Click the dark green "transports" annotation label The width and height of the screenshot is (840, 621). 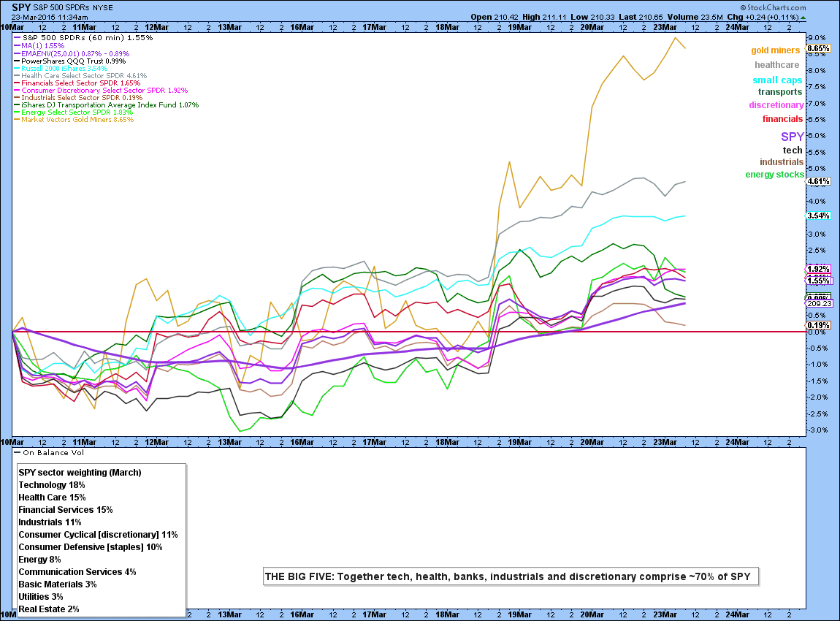pos(780,92)
